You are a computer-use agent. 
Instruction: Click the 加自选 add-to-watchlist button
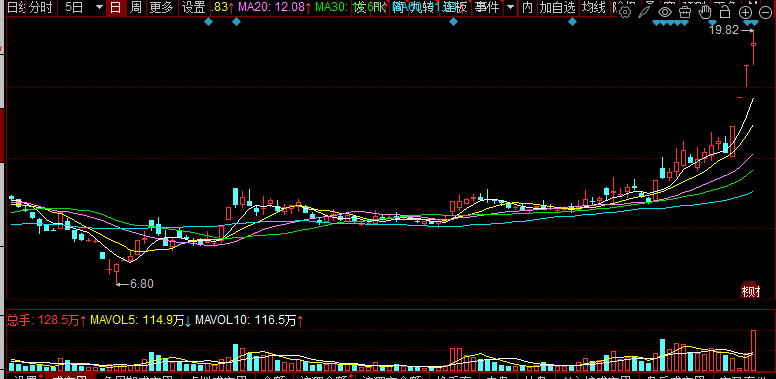(x=558, y=7)
